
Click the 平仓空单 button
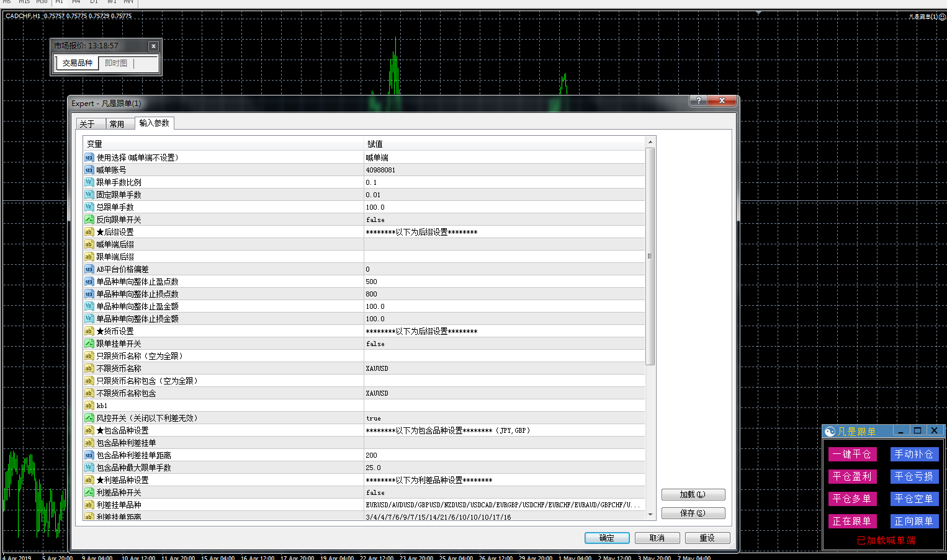click(x=914, y=499)
